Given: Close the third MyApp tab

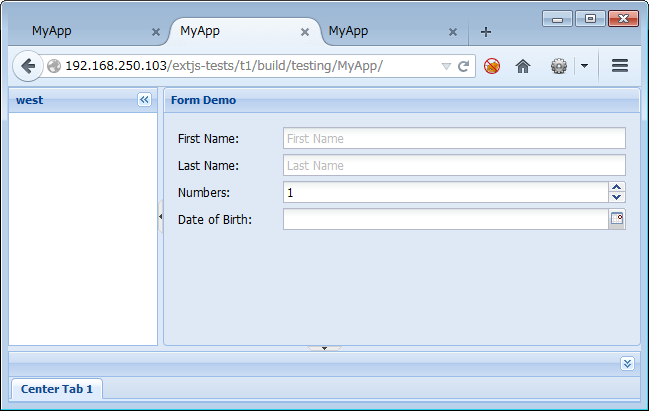Looking at the screenshot, I should 453,32.
